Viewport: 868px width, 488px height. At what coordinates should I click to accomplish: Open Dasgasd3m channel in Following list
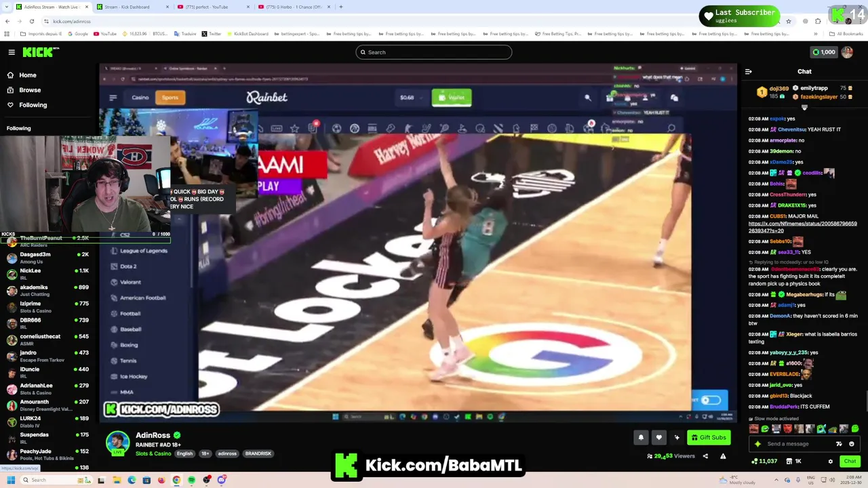(47, 257)
